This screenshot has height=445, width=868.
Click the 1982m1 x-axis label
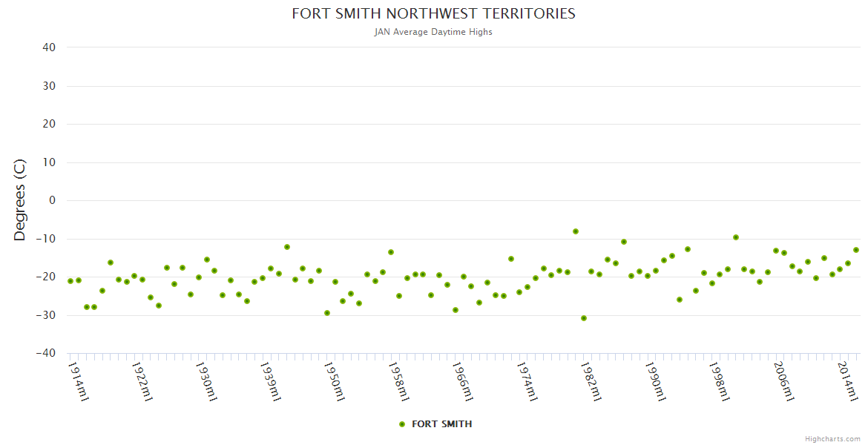pos(591,380)
